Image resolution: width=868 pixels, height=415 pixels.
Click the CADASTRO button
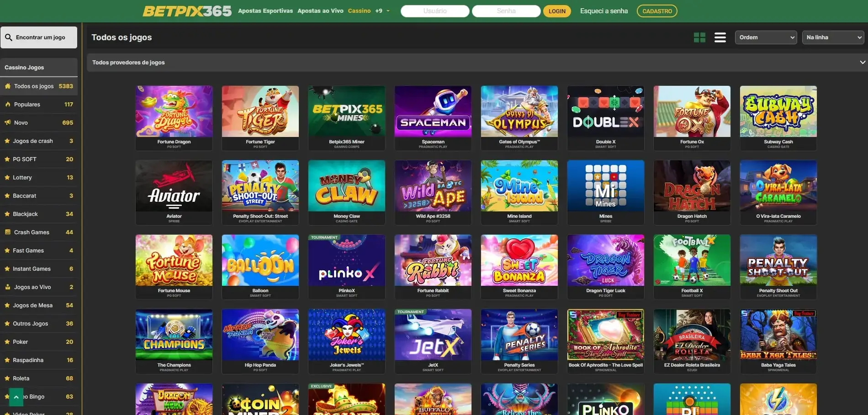657,11
